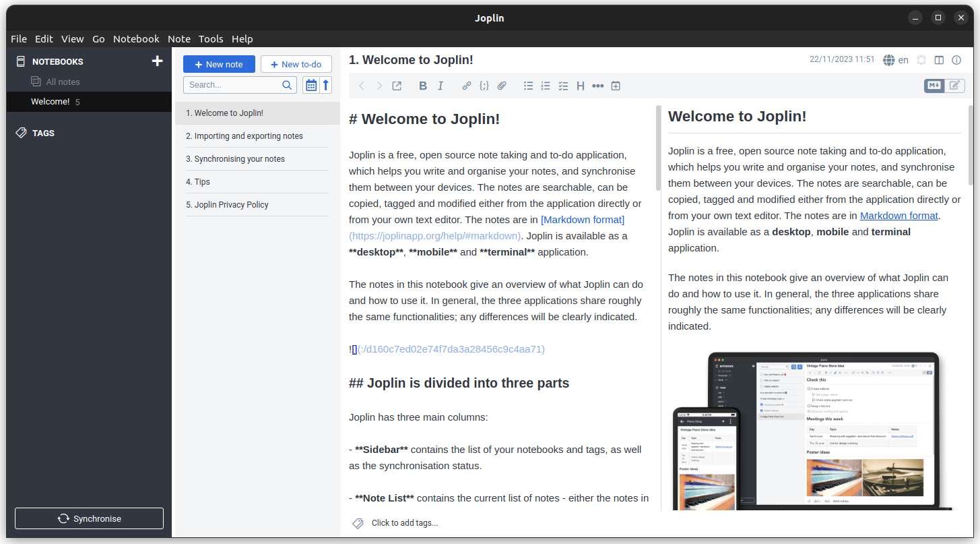Reverse the sort order arrow
980x544 pixels.
326,85
